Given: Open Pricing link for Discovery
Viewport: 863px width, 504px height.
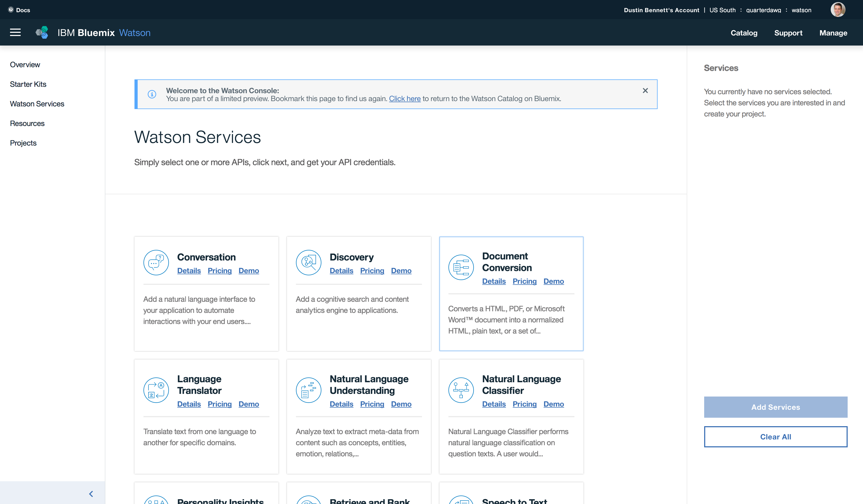Looking at the screenshot, I should coord(372,271).
